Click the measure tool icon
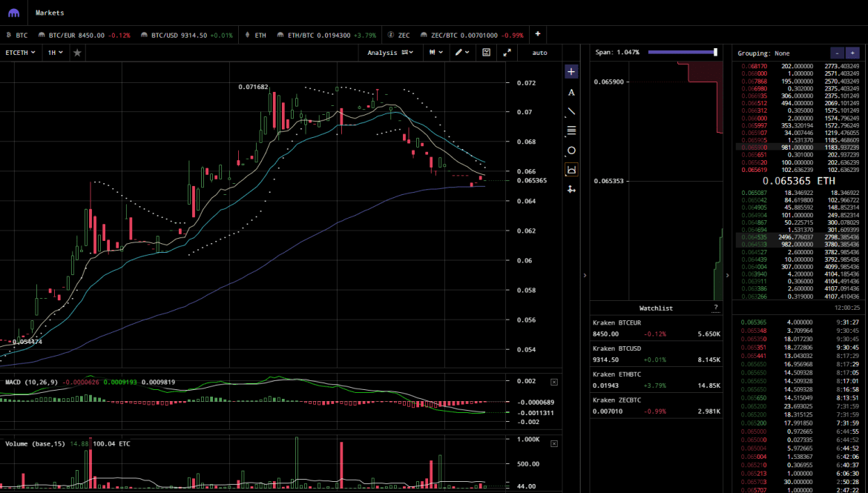 point(571,170)
